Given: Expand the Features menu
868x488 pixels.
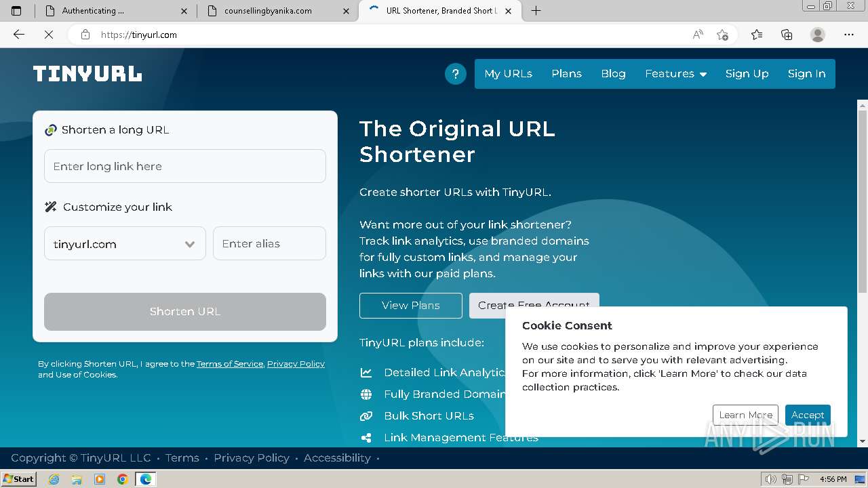Looking at the screenshot, I should coord(675,74).
